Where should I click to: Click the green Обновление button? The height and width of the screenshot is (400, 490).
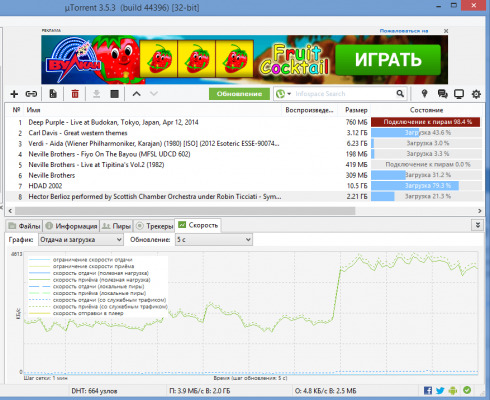239,94
